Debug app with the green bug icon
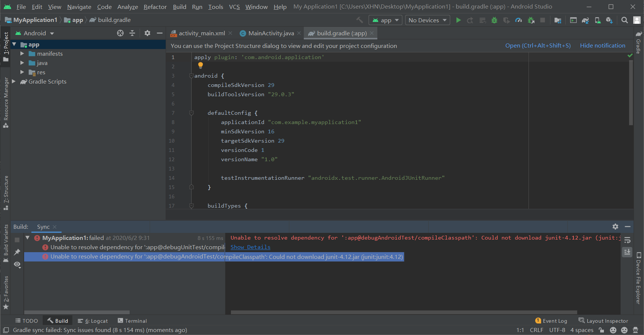644x335 pixels. (494, 20)
